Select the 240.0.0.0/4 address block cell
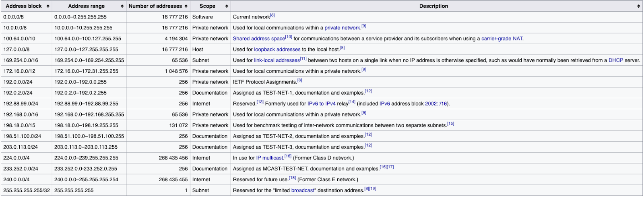This screenshot has width=644, height=197. coord(27,180)
